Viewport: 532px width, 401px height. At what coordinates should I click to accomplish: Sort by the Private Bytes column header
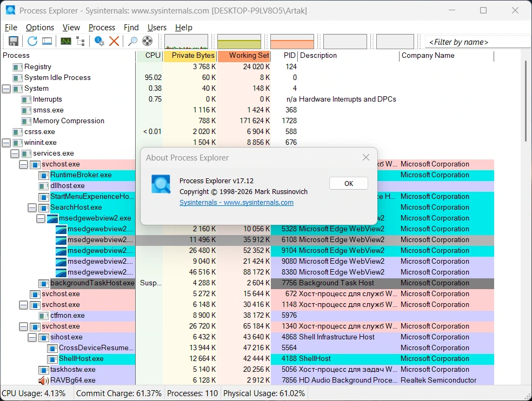click(x=190, y=56)
